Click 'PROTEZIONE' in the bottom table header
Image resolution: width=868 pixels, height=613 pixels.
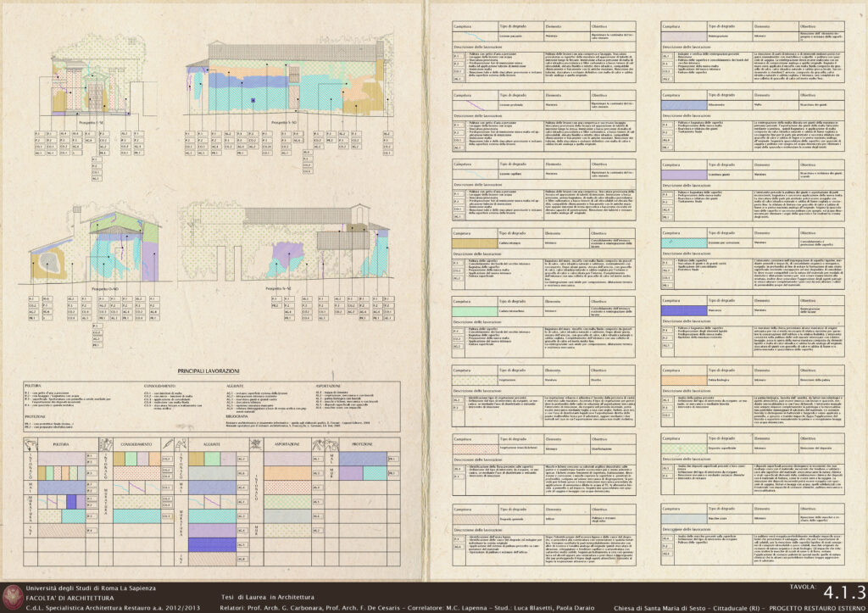363,444
